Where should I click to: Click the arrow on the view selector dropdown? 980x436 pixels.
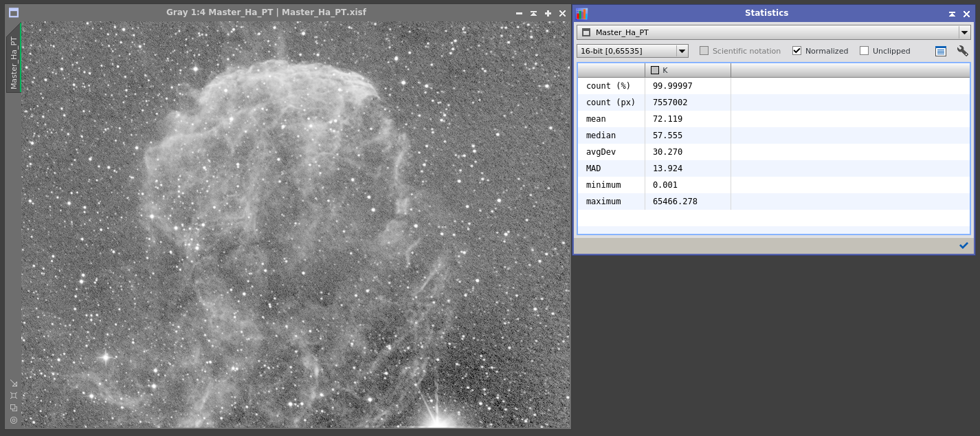coord(964,32)
